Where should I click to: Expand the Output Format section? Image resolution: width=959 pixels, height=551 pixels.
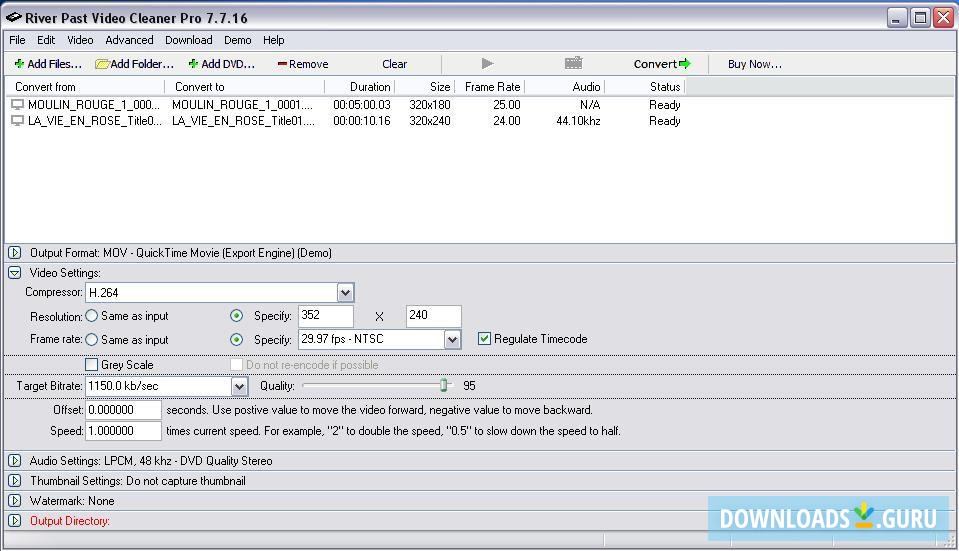[x=15, y=253]
